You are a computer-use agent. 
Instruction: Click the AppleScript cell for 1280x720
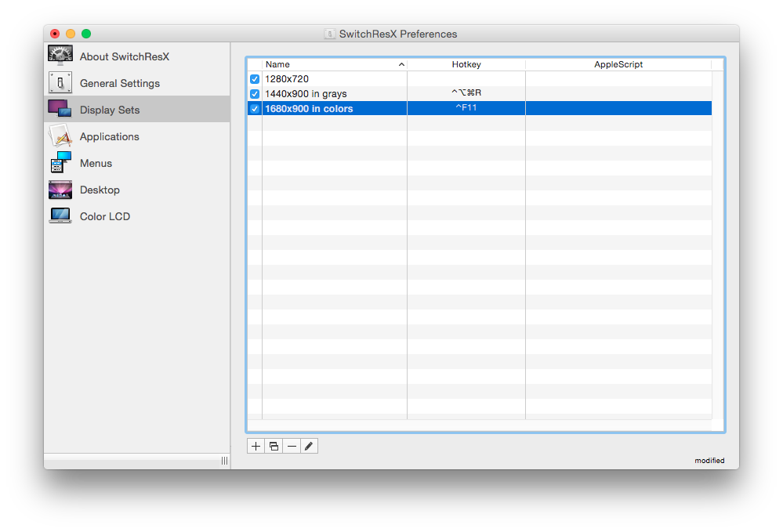click(x=618, y=79)
